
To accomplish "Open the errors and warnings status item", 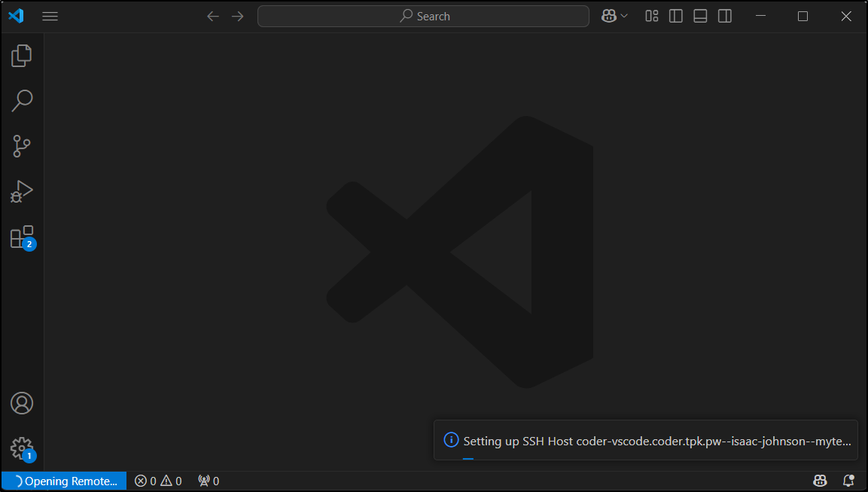I will point(158,481).
